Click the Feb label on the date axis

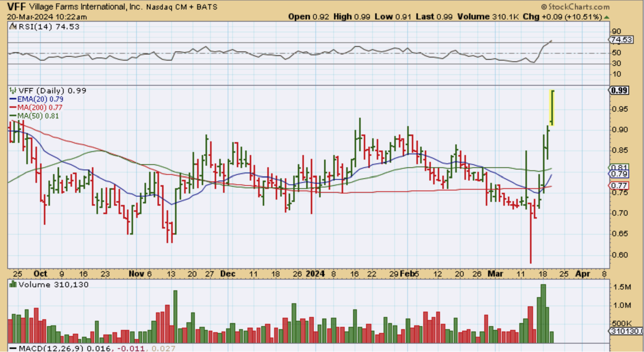click(x=407, y=274)
